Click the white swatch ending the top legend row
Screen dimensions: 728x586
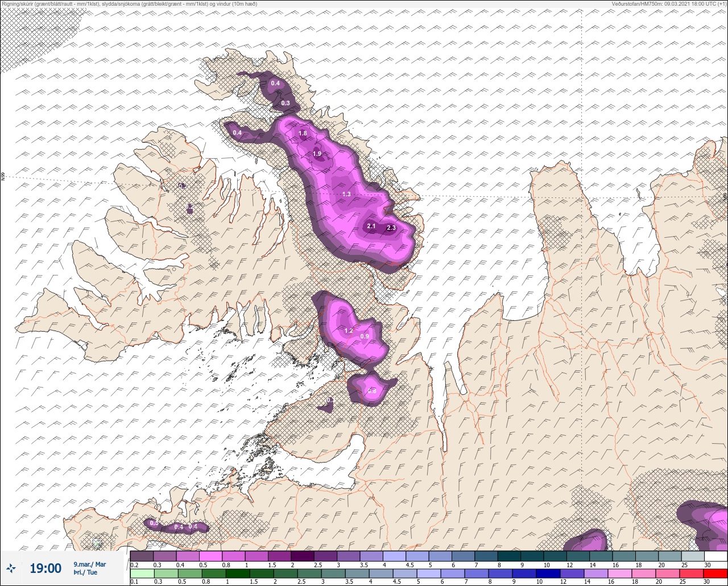tap(715, 556)
